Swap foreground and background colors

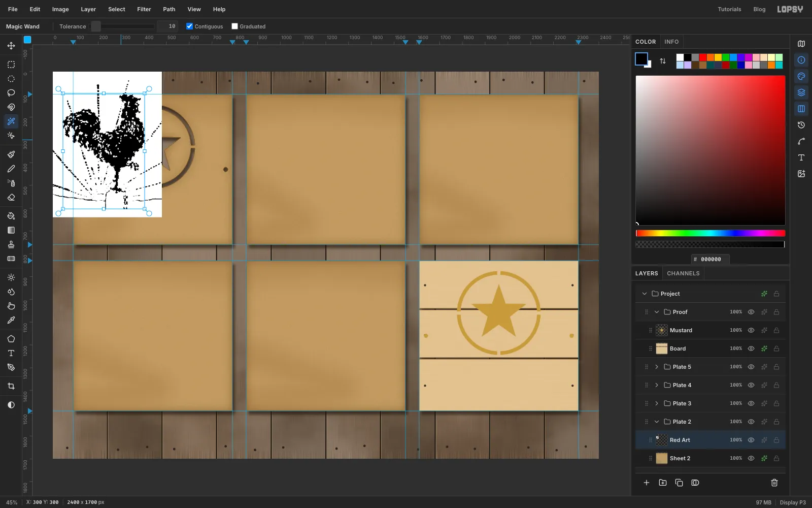[663, 61]
